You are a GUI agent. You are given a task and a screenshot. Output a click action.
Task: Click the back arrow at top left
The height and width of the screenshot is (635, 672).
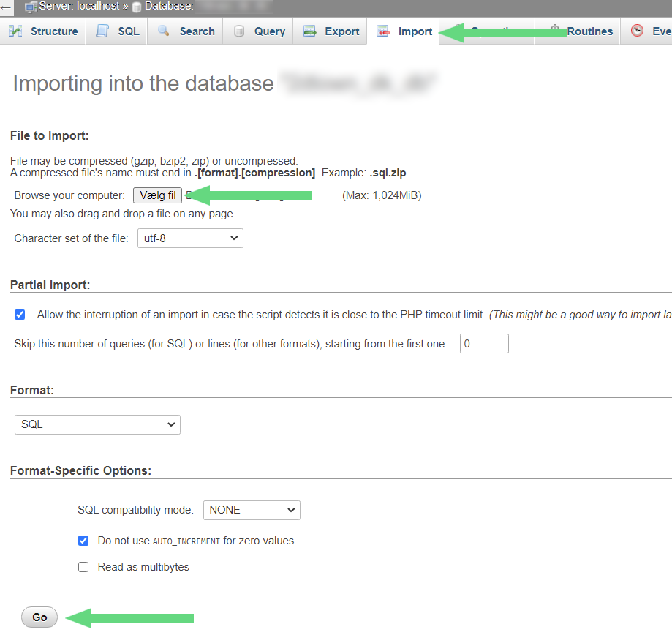pos(6,6)
